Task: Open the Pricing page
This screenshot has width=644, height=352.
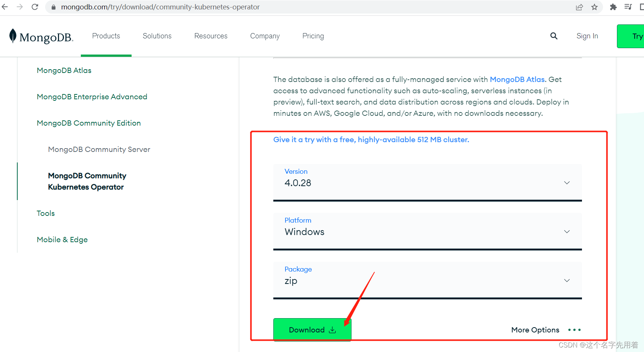Action: pos(313,36)
